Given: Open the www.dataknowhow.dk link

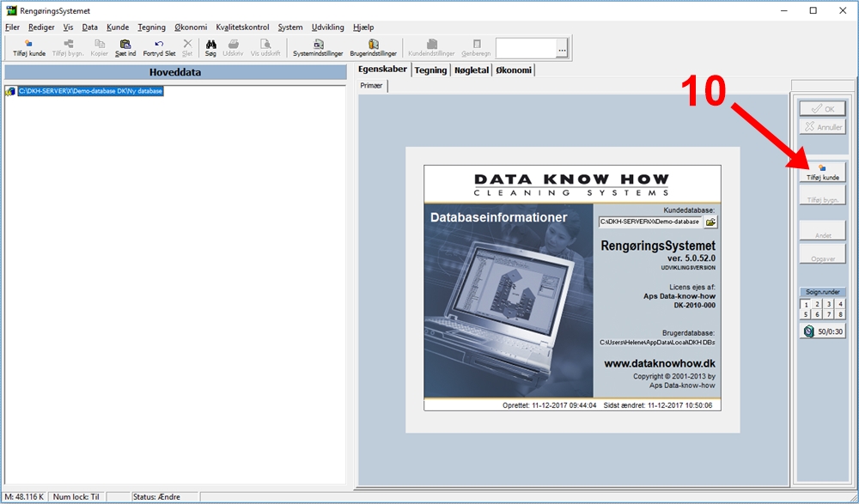Looking at the screenshot, I should tap(660, 363).
